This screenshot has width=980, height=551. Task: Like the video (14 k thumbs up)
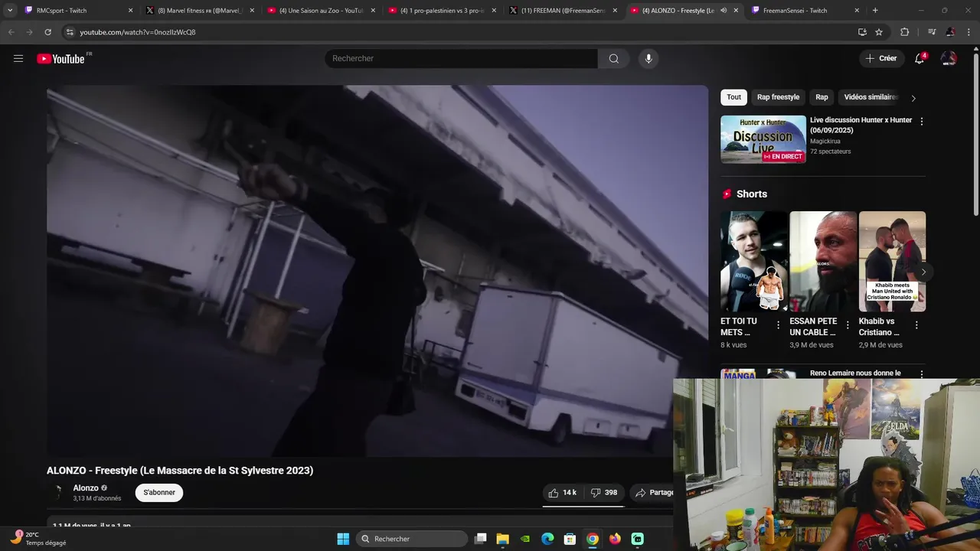(x=562, y=492)
